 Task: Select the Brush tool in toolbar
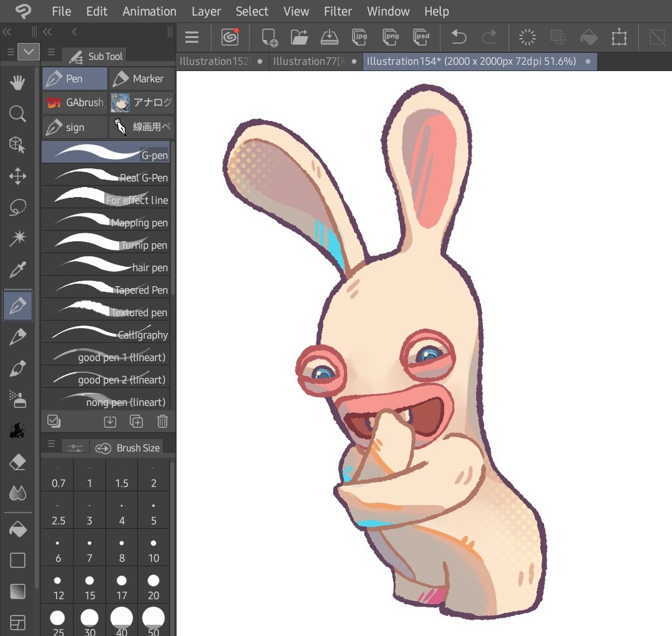pos(17,369)
